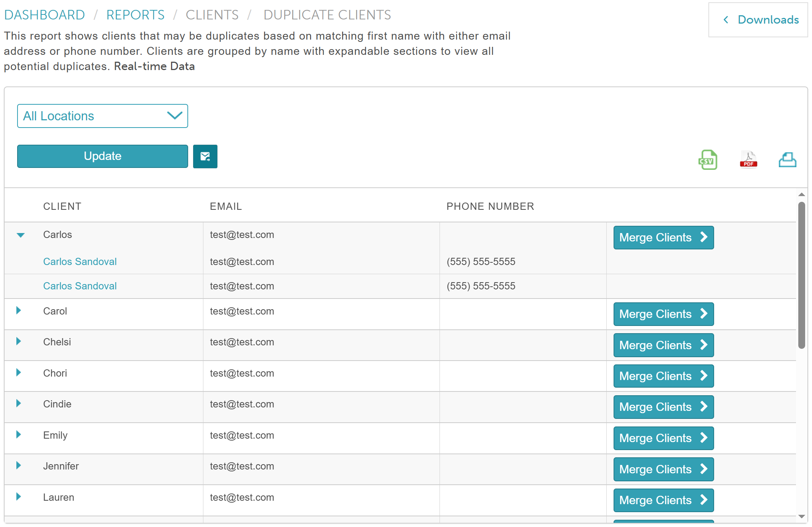Expand the Chelsi duplicate group
Viewport: 812px width, 527px height.
point(19,342)
